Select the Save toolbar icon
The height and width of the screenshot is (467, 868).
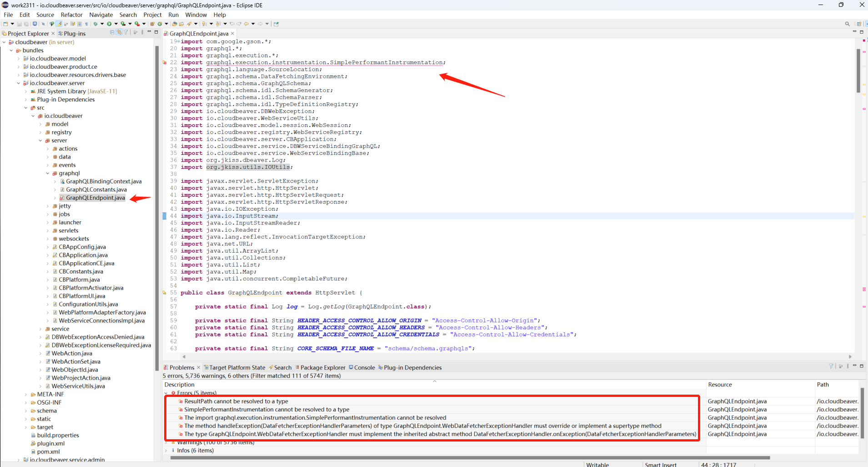tap(19, 24)
